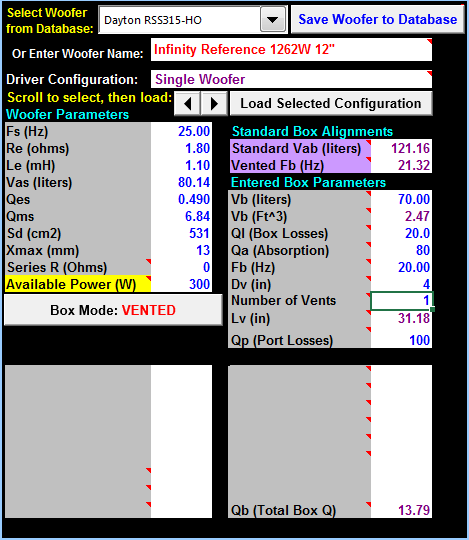
Task: Select the Number of Vents value cell
Action: (x=402, y=301)
